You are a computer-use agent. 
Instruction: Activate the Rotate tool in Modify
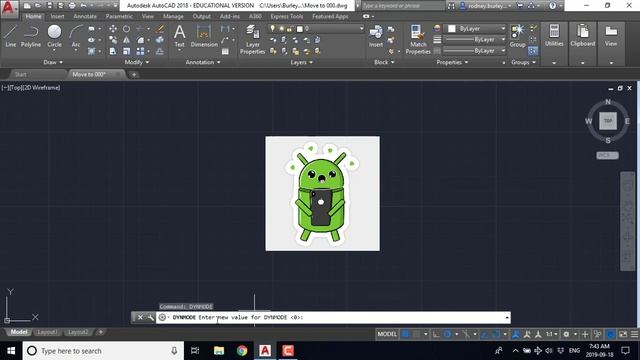click(x=127, y=29)
